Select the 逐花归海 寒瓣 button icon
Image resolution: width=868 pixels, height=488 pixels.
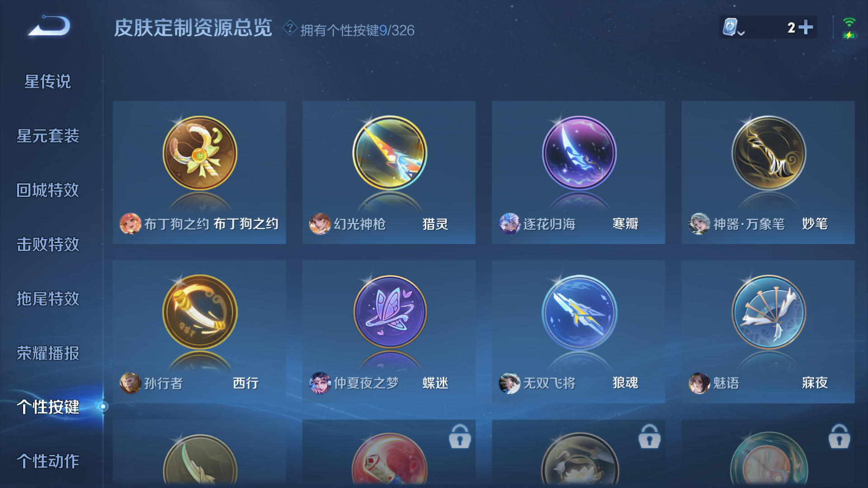[579, 153]
